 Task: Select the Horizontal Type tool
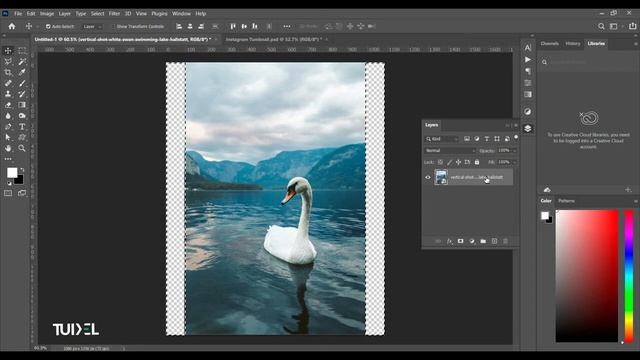pyautogui.click(x=22, y=127)
